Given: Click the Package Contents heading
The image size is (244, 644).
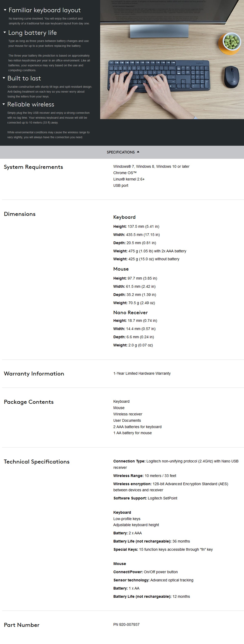Looking at the screenshot, I should click(x=29, y=402).
